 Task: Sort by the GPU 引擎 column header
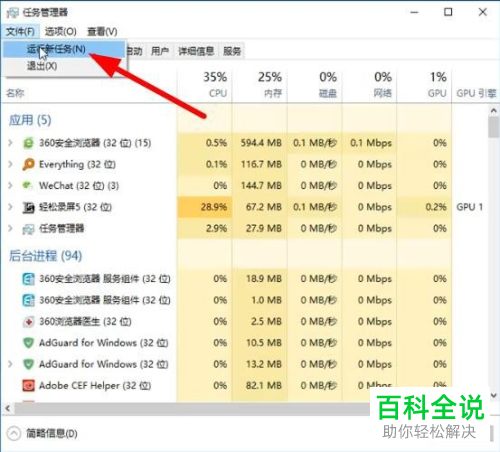pyautogui.click(x=476, y=93)
